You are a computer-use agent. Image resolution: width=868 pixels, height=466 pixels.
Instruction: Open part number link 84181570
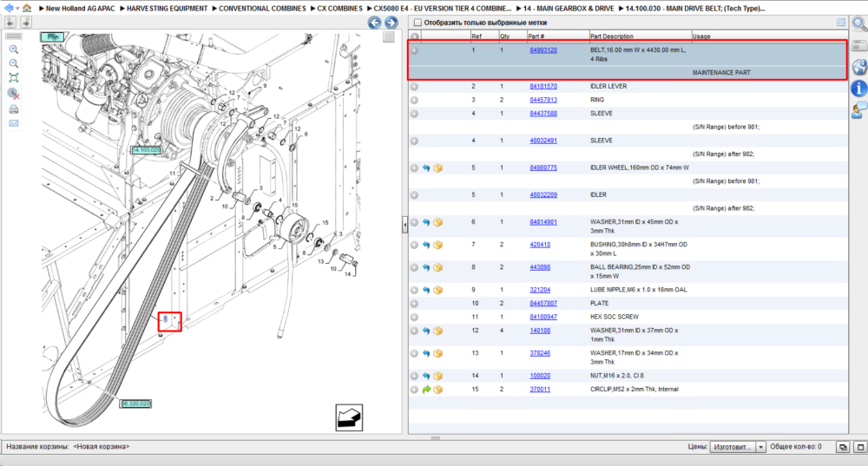(x=543, y=86)
